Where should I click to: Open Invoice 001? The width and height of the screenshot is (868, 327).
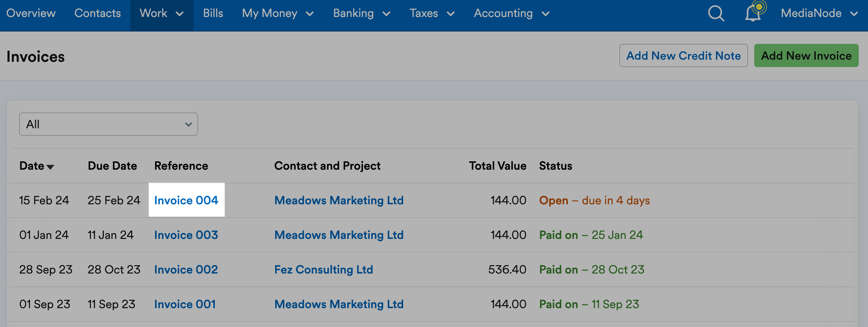[x=185, y=304]
